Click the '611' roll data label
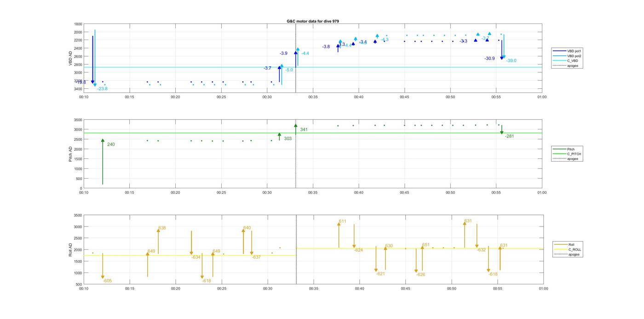 (342, 221)
